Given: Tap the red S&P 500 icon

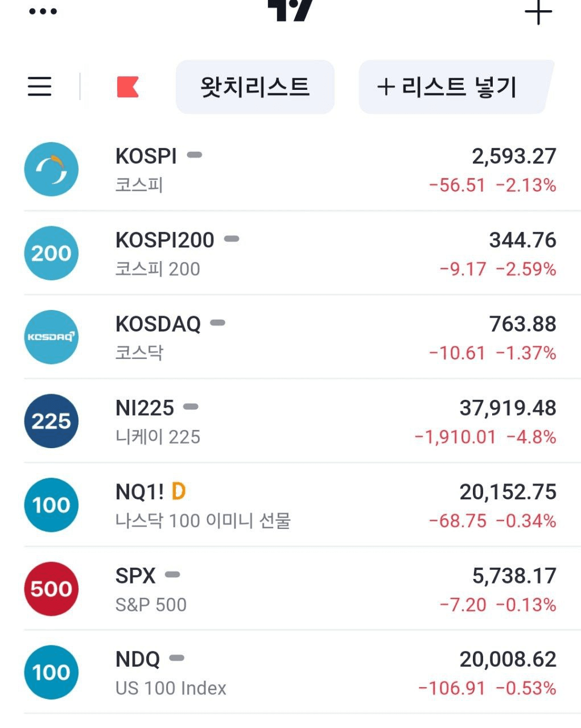Looking at the screenshot, I should tap(51, 589).
